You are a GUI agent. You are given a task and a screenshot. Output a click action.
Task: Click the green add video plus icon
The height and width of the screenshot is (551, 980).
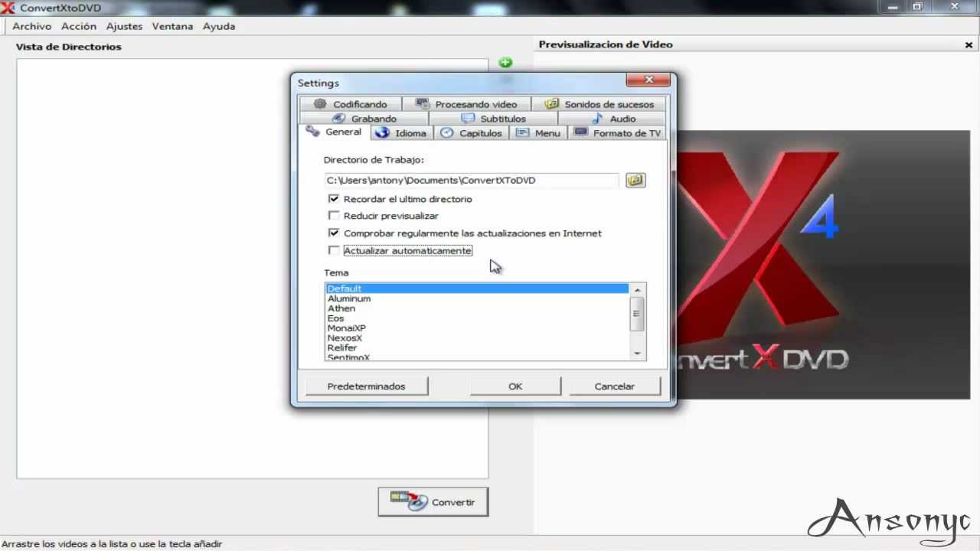tap(505, 63)
